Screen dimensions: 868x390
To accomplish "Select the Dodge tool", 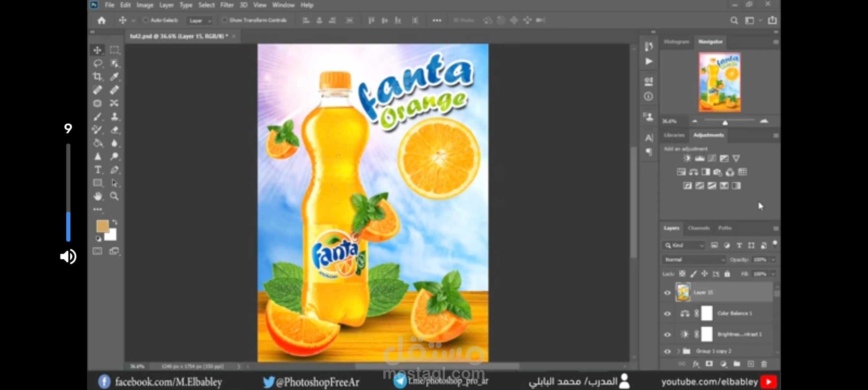I will coord(114,156).
